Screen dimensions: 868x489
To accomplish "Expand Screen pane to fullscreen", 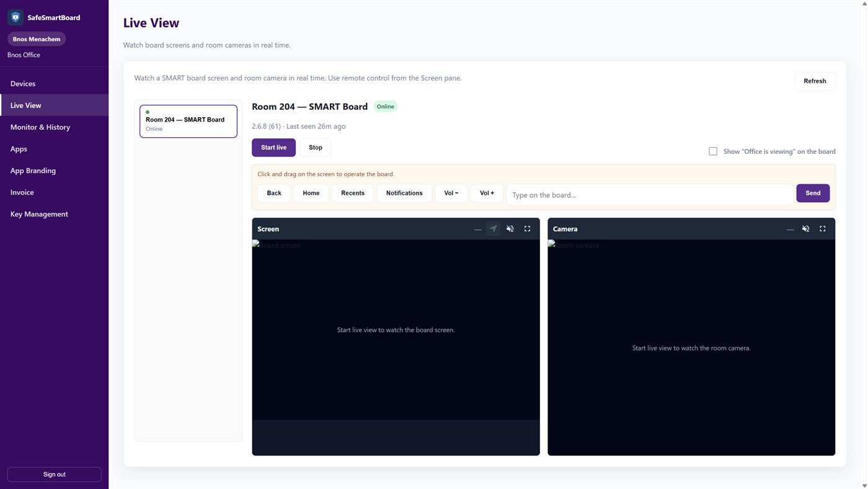I will pyautogui.click(x=527, y=229).
